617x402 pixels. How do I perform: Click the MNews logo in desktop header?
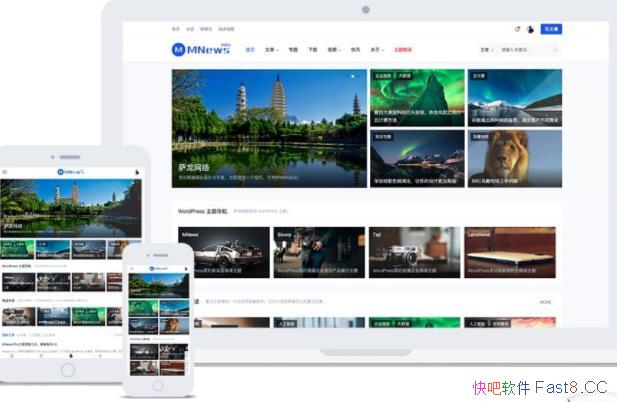tap(201, 49)
